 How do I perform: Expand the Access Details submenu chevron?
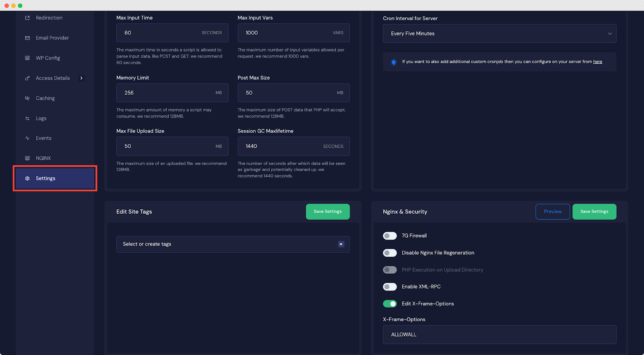click(x=81, y=78)
